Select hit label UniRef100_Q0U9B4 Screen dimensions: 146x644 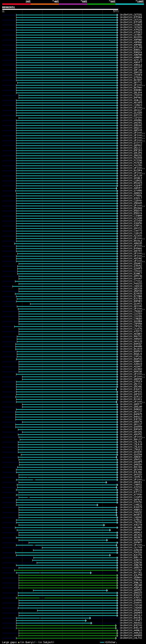pos(131,321)
